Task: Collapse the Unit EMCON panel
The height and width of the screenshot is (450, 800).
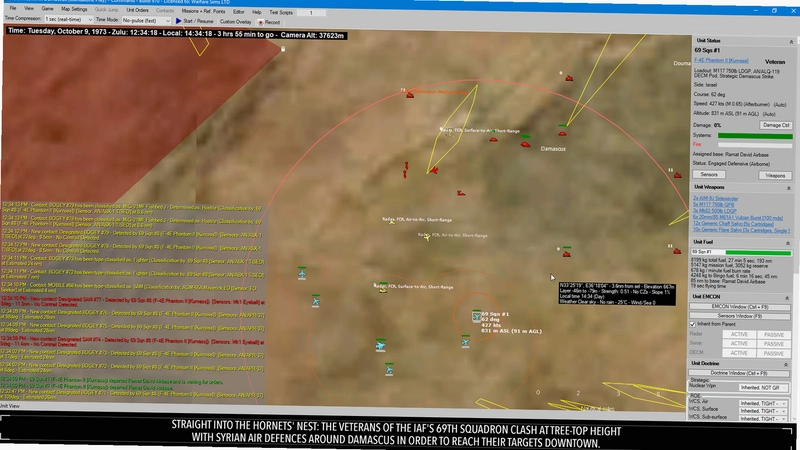Action: click(787, 298)
